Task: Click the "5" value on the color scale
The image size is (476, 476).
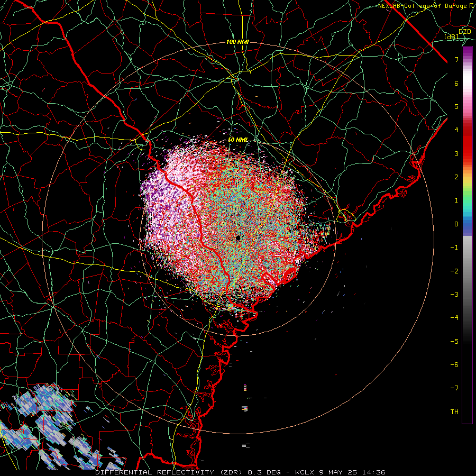Action: pyautogui.click(x=456, y=106)
